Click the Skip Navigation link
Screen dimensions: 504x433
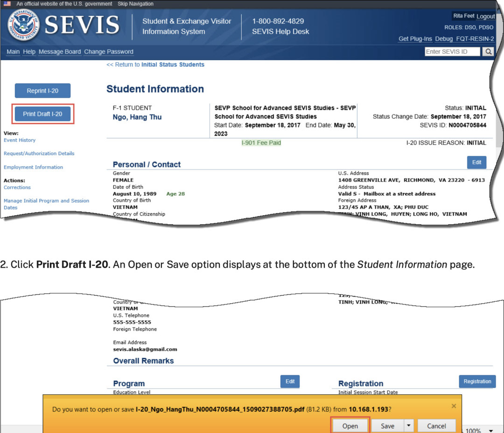[x=135, y=4]
